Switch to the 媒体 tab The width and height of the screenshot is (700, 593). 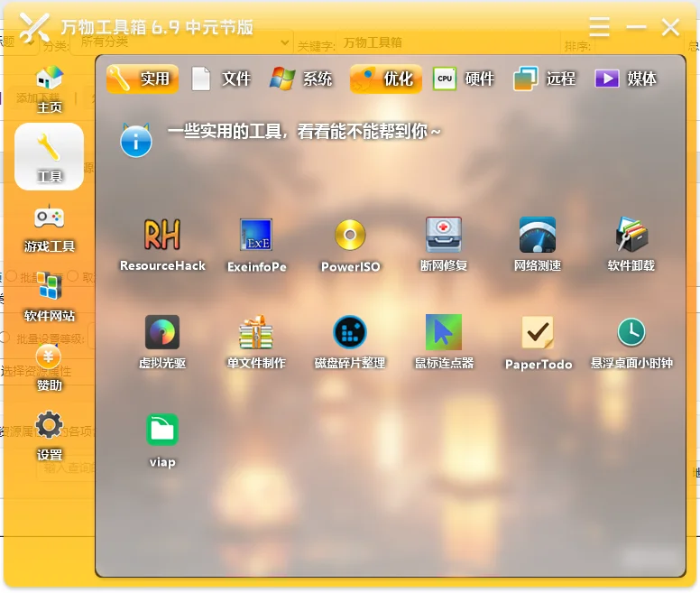point(626,79)
